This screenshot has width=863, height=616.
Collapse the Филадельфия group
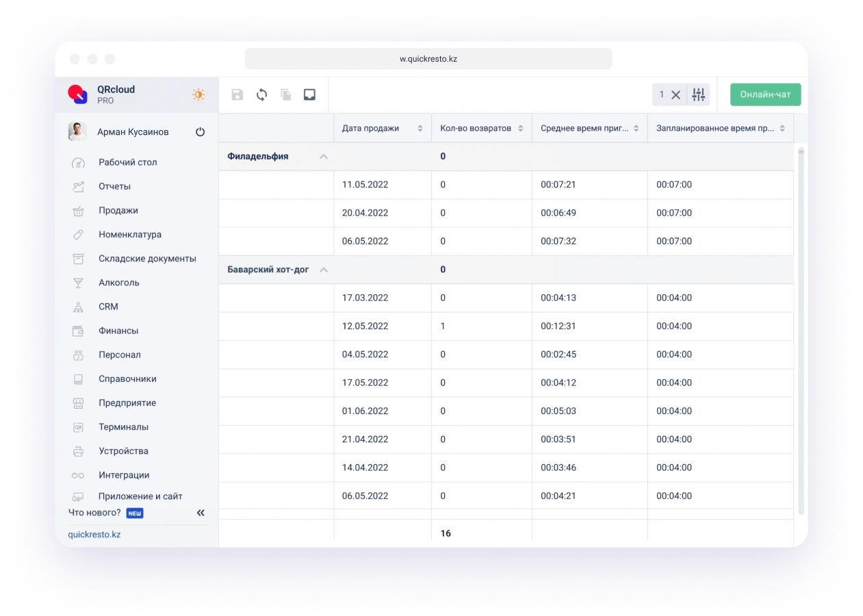[323, 156]
